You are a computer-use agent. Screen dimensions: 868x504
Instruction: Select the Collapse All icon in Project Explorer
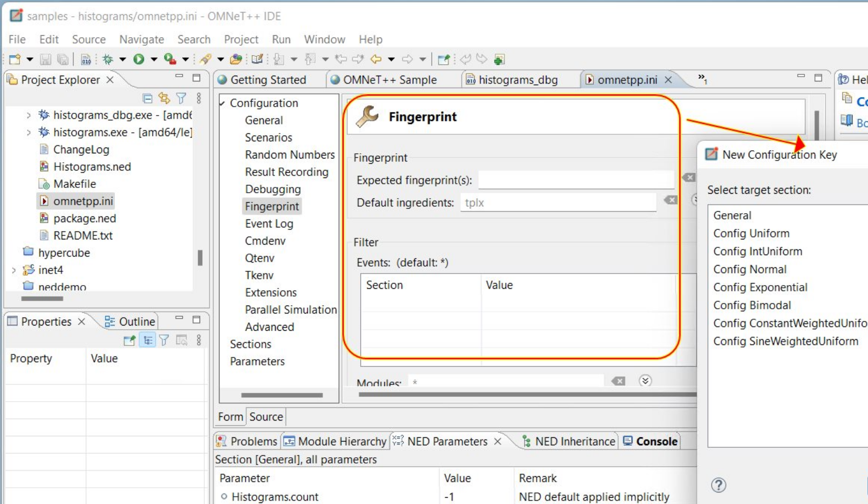pos(147,98)
